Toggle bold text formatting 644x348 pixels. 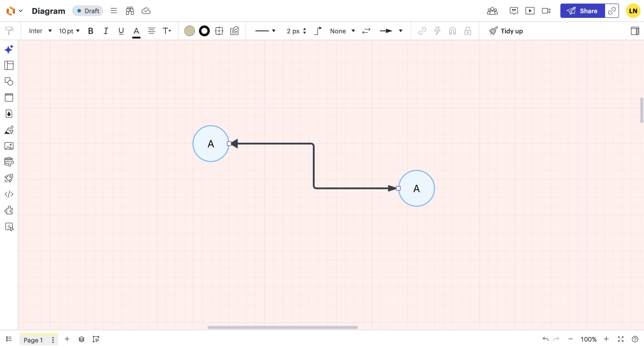(x=91, y=31)
